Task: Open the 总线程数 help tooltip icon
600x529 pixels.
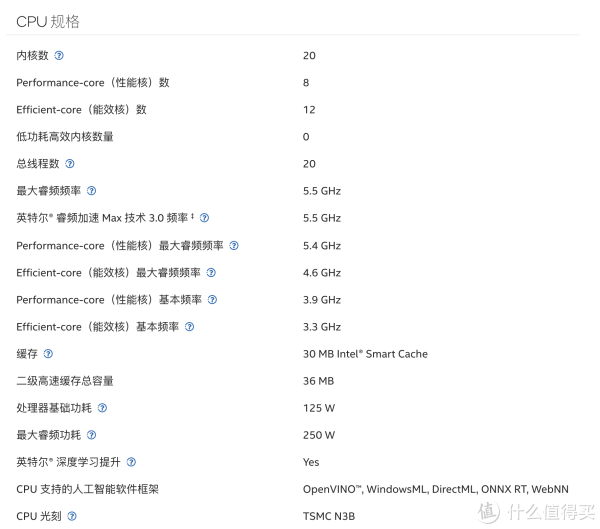Action: click(70, 164)
